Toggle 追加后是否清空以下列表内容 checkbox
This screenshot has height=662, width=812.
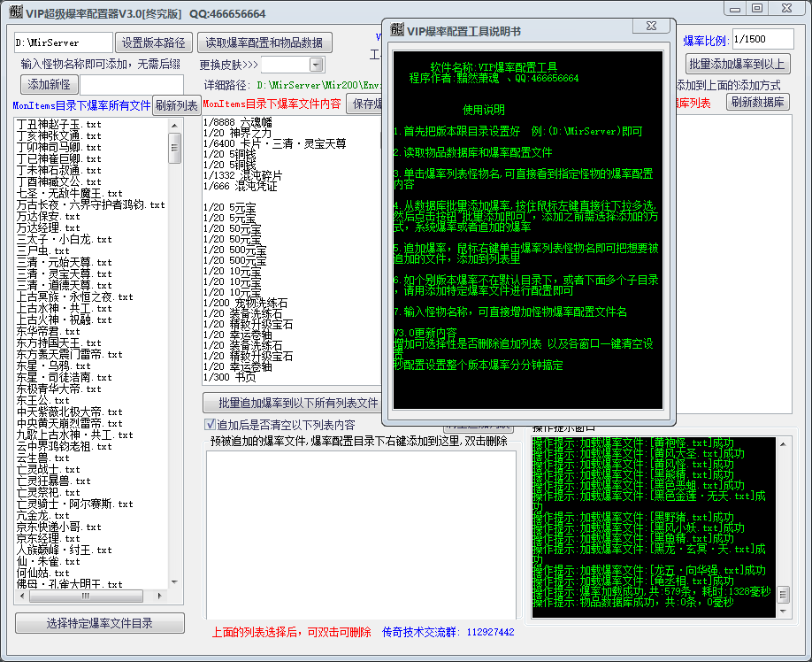[x=211, y=425]
